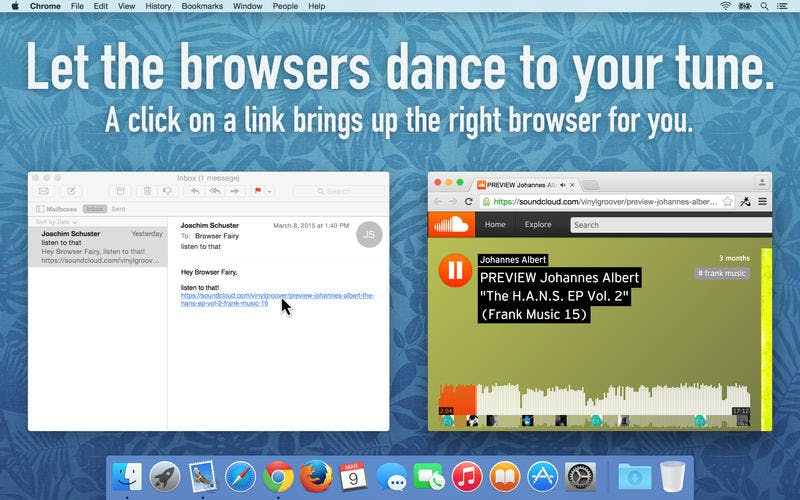
Task: Open the Bookmarks menu
Action: 202,6
